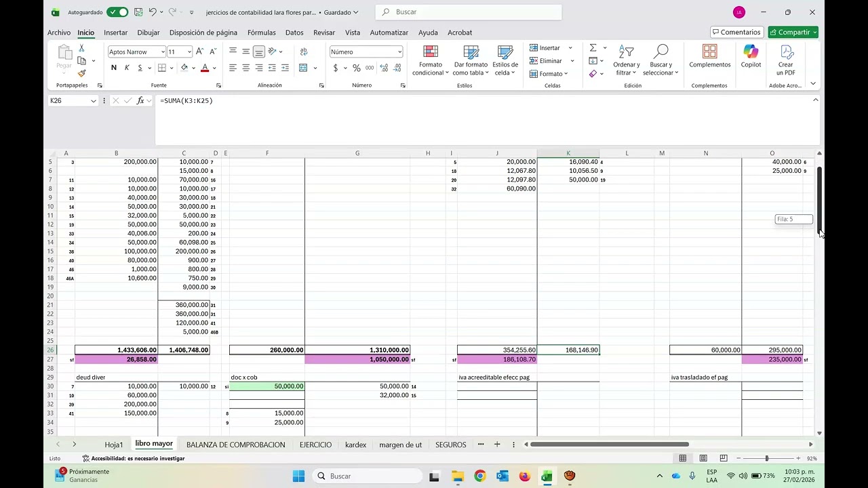Open the Insertar ribbon tab
868x488 pixels.
click(x=115, y=33)
